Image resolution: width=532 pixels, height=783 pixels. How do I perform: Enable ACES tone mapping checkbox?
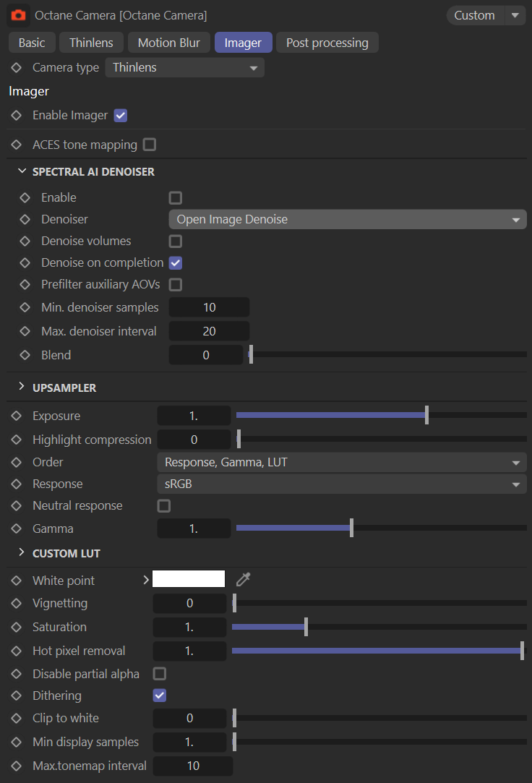tap(150, 145)
